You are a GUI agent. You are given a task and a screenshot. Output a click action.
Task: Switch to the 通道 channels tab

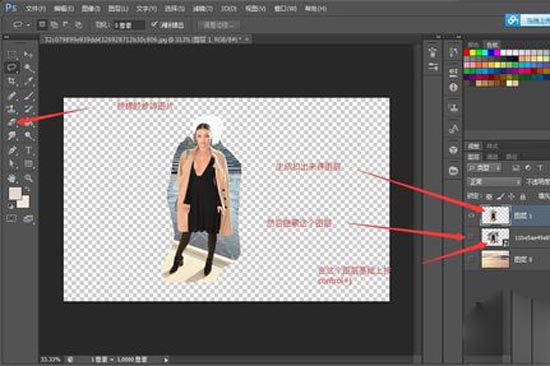(x=492, y=157)
